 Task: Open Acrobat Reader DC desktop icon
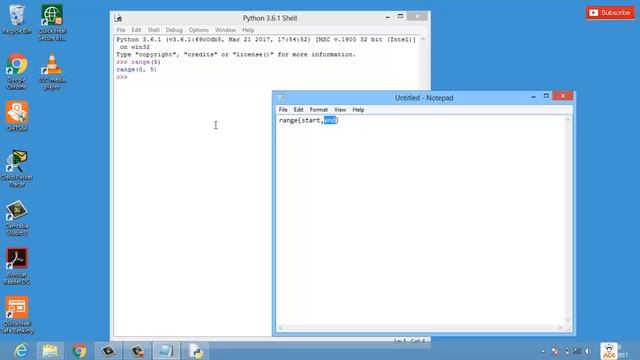coord(17,266)
